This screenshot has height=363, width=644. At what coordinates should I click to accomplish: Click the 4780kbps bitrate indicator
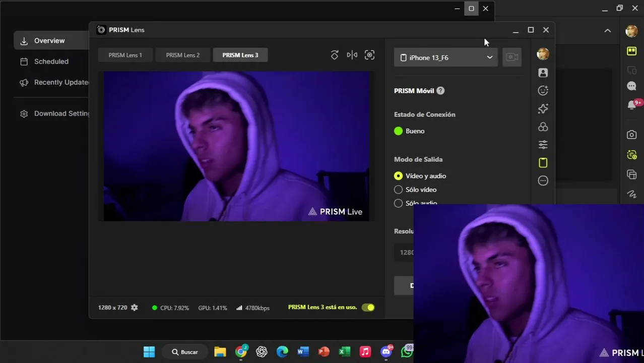pyautogui.click(x=253, y=308)
